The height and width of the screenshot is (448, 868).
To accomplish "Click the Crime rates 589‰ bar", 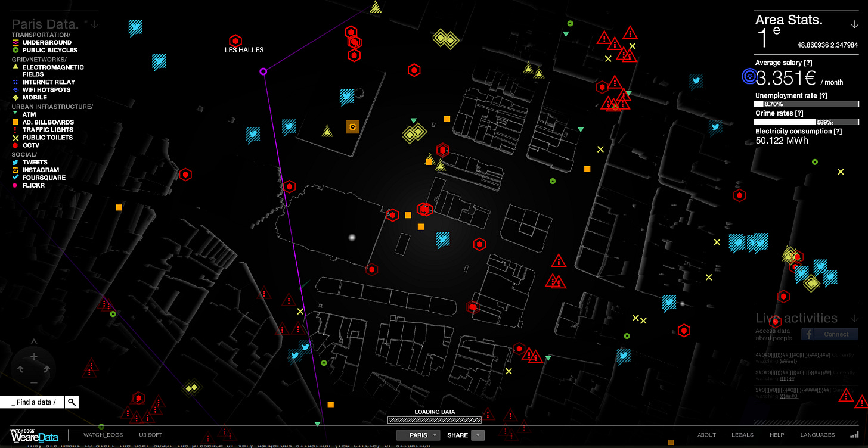I will [807, 122].
